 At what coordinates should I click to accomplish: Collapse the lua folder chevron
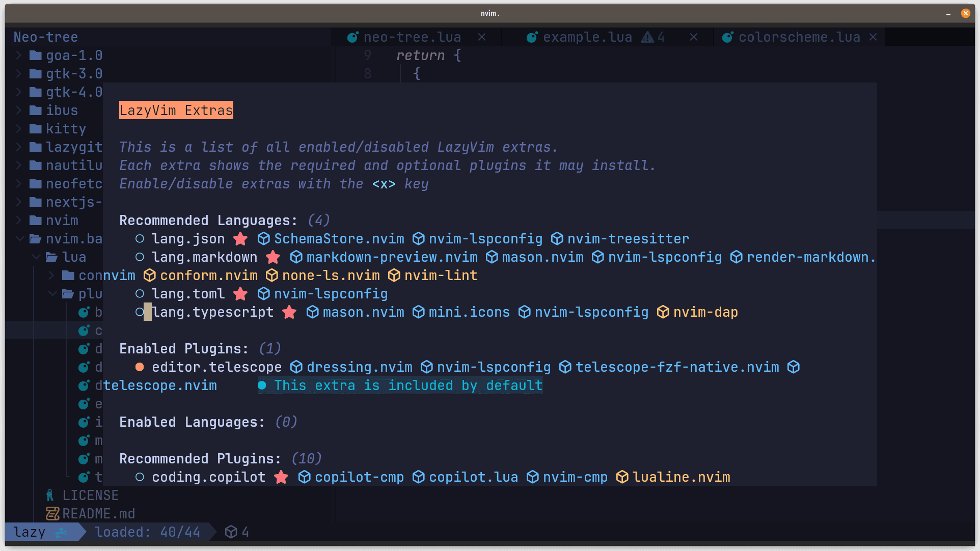pyautogui.click(x=36, y=257)
